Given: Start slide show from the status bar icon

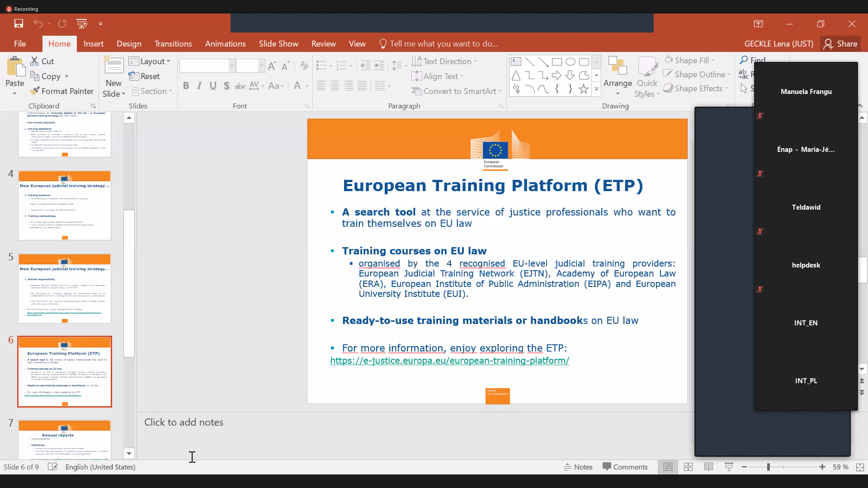Looking at the screenshot, I should [729, 467].
